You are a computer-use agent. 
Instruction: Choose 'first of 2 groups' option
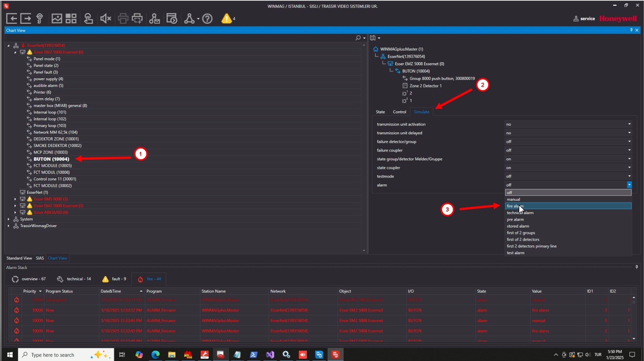[x=568, y=233]
